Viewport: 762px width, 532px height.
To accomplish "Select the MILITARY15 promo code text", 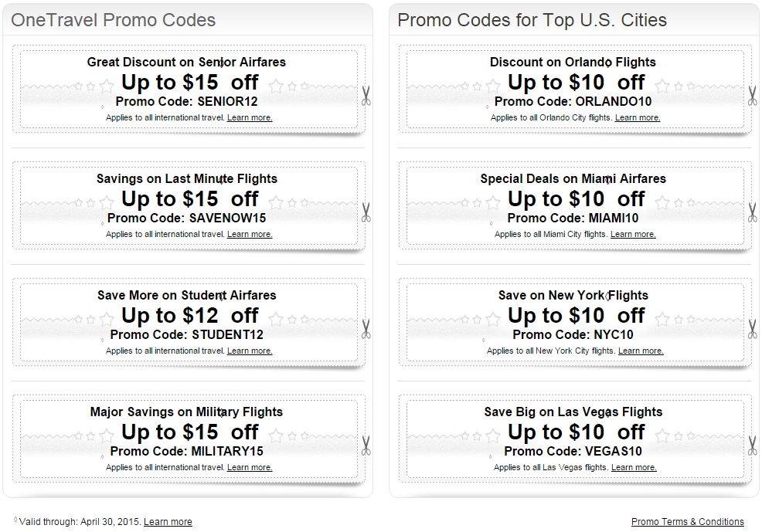I will [227, 452].
